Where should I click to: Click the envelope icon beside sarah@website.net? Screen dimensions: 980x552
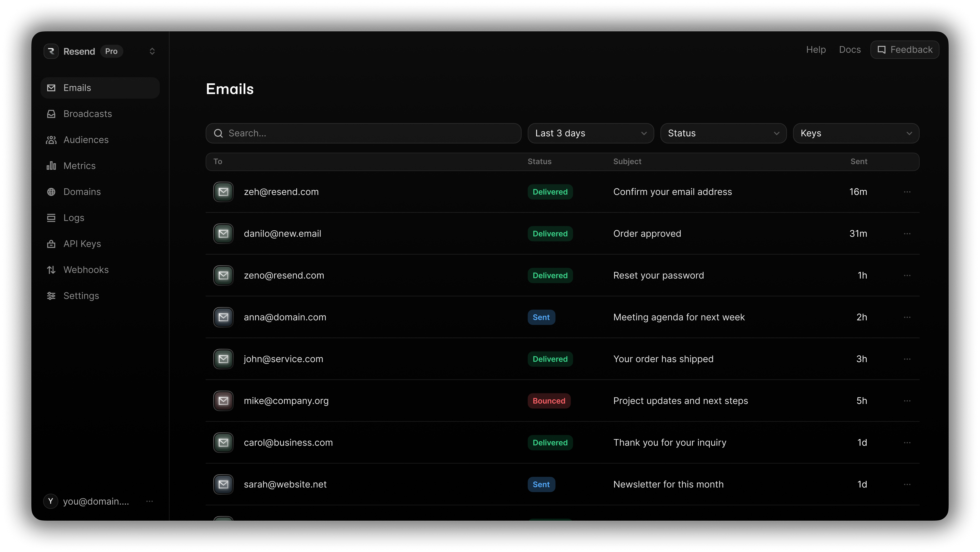pyautogui.click(x=223, y=484)
